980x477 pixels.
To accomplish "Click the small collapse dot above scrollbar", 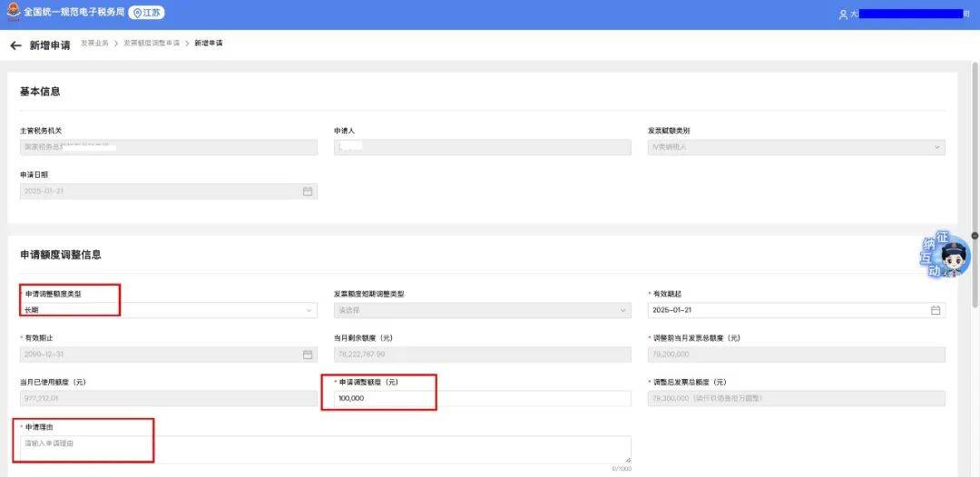I will coord(975,236).
